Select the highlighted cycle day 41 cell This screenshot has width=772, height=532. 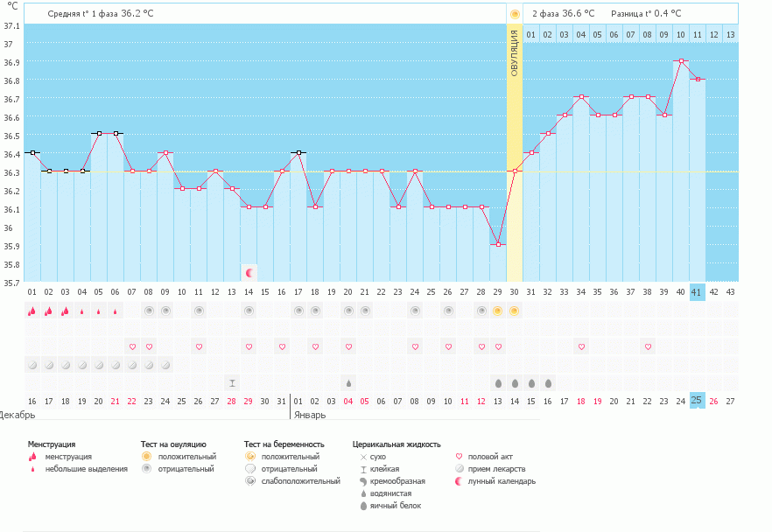(x=697, y=291)
